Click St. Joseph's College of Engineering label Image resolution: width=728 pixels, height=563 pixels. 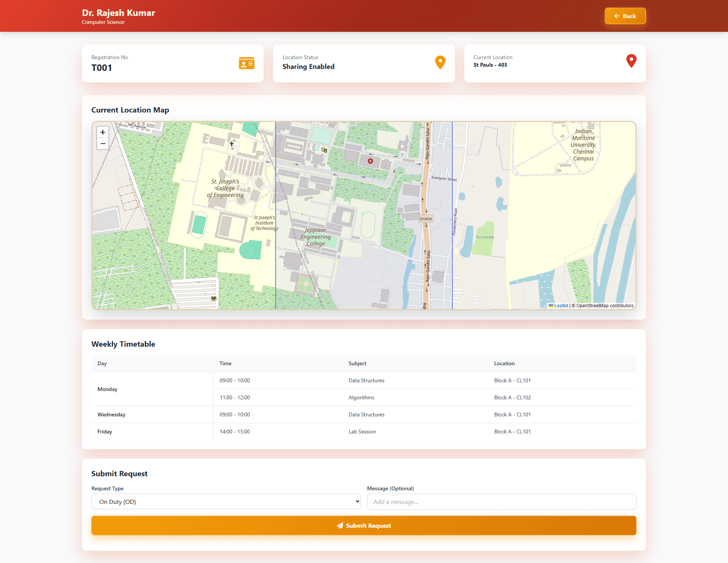pos(225,188)
